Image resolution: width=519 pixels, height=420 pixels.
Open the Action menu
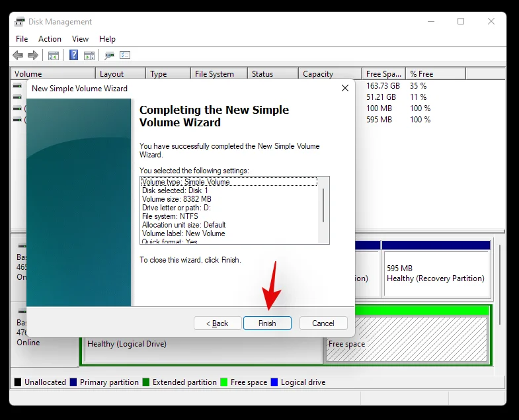[x=50, y=39]
